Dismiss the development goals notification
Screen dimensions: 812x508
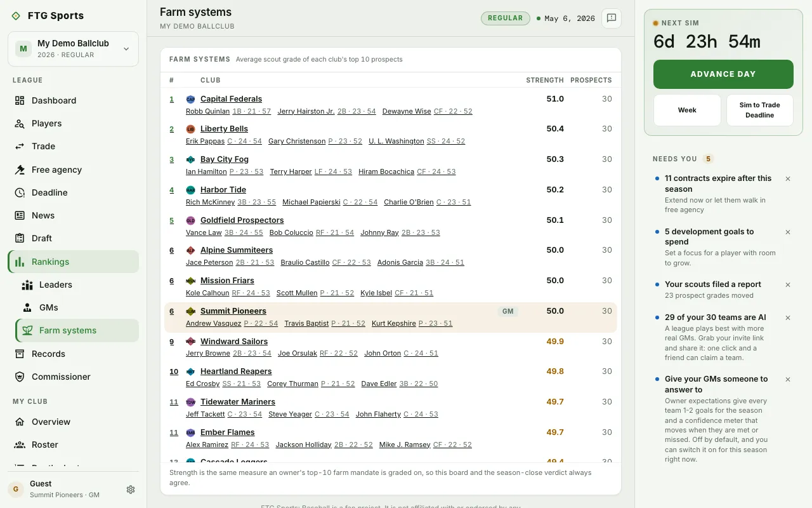click(x=788, y=232)
